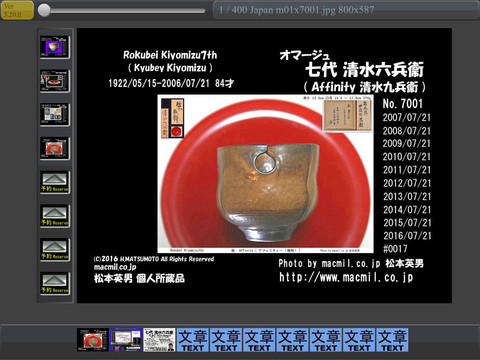Image resolution: width=480 pixels, height=360 pixels.
Task: Open the second sidebar thumbnail with red plate
Action: pyautogui.click(x=55, y=81)
